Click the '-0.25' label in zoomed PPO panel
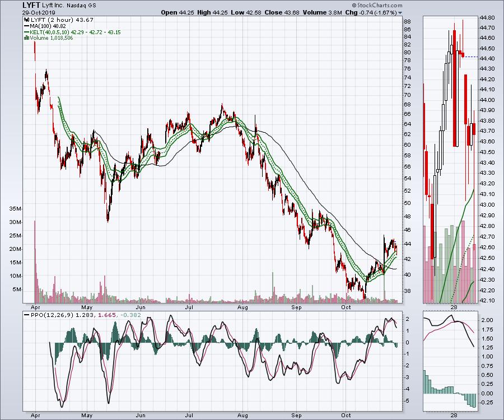Viewport: 504px width, 420px height. (487, 402)
